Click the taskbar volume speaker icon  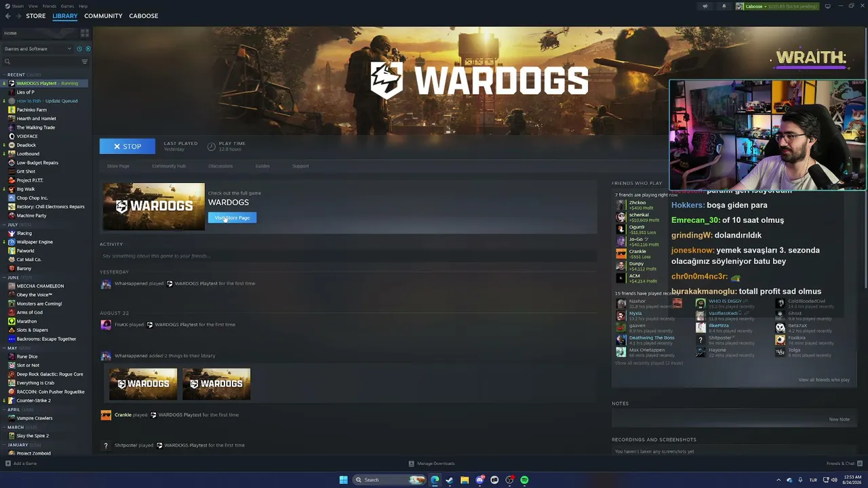833,480
